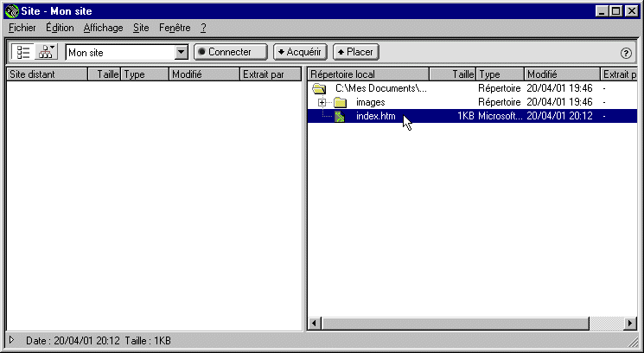Click the Site distant column header
This screenshot has width=644, height=353.
[x=47, y=74]
